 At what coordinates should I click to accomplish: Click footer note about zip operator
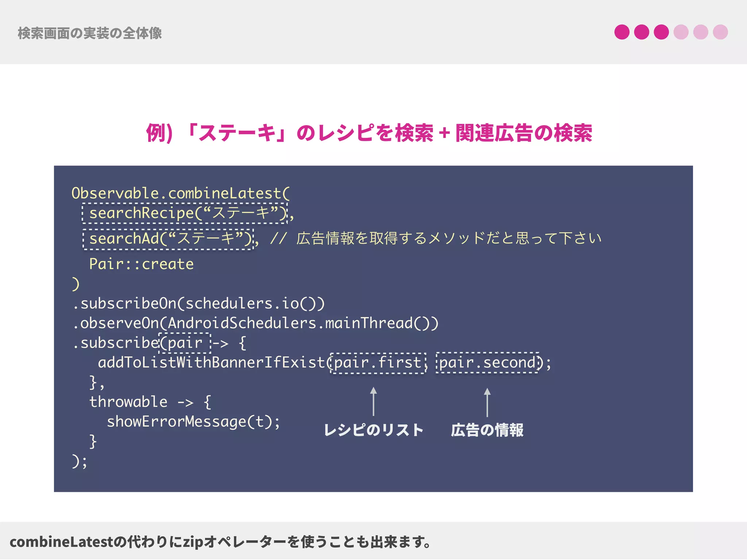[221, 542]
